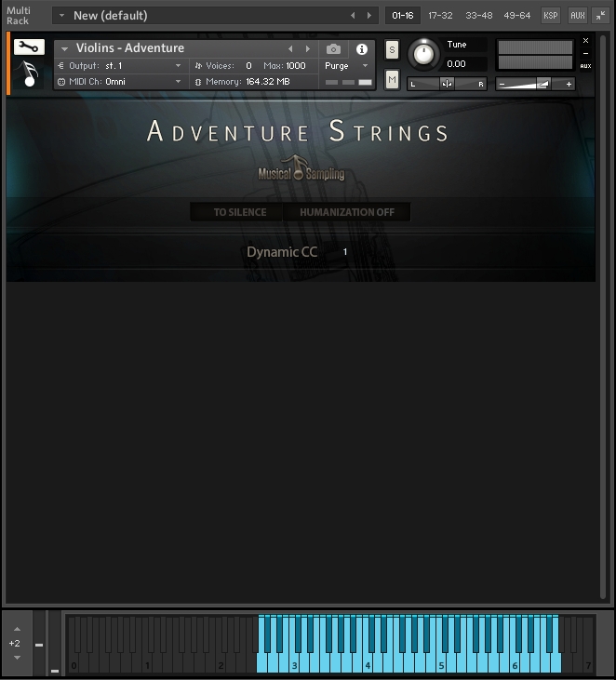Open the Purge dropdown menu
This screenshot has width=616, height=680.
[346, 65]
